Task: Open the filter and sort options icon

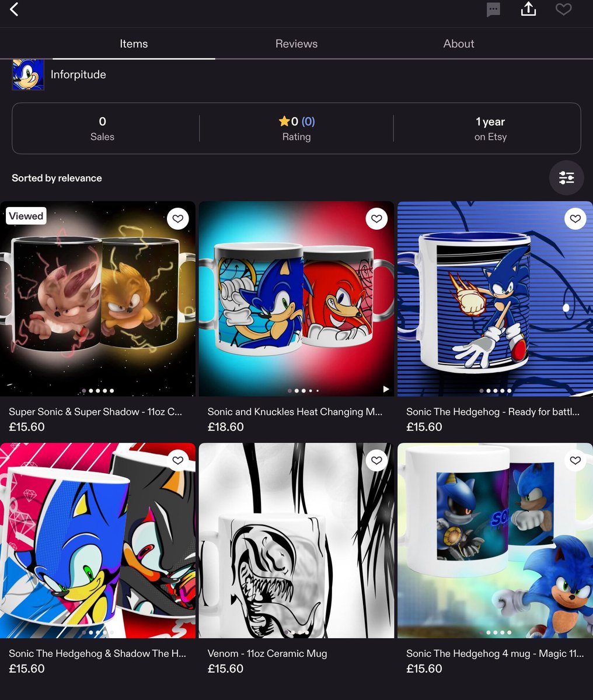Action: tap(566, 177)
